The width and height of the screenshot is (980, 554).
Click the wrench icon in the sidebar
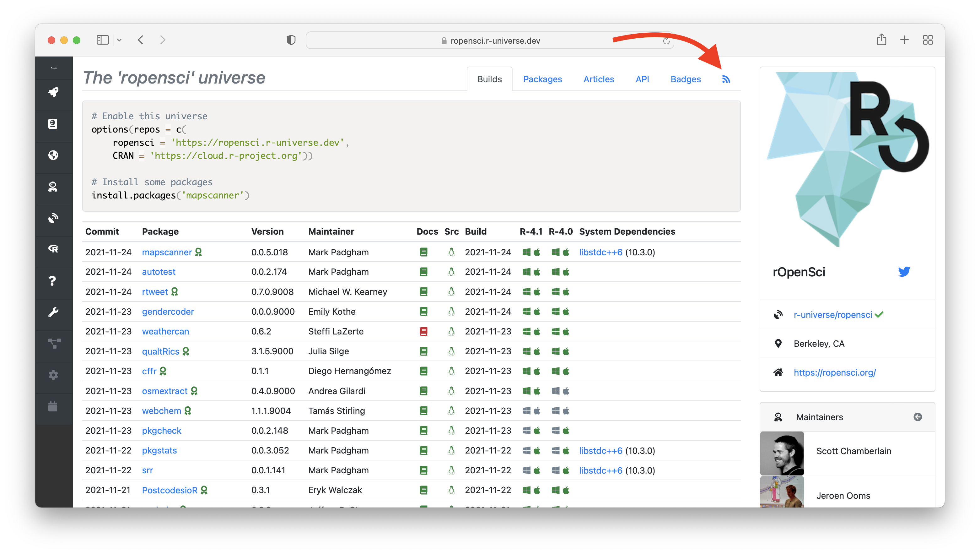point(53,312)
